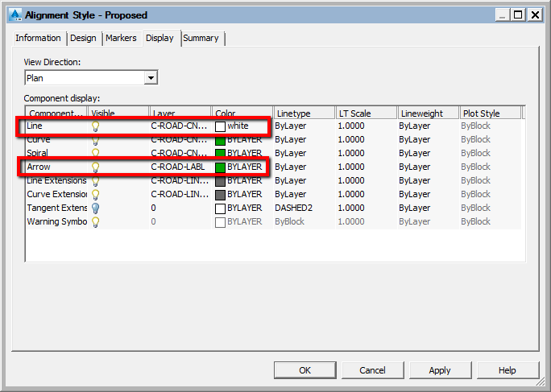This screenshot has width=551, height=392.
Task: Click the layer cell for Line row
Action: click(179, 126)
